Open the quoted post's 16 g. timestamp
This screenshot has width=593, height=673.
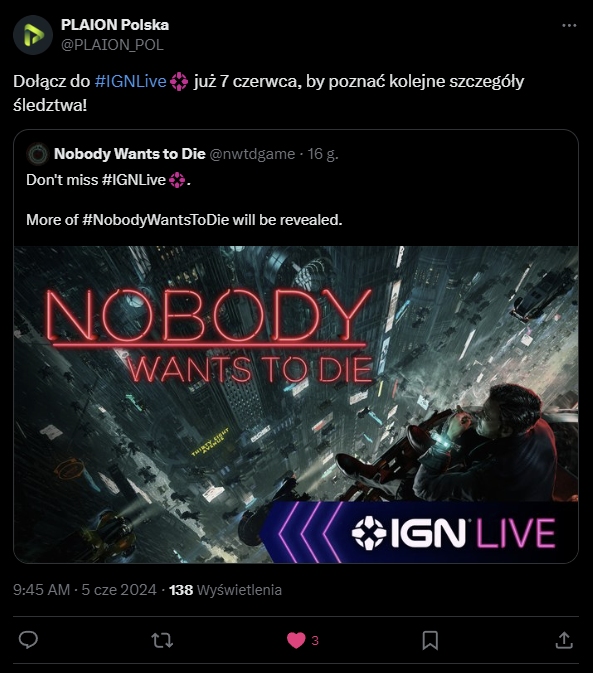(323, 154)
